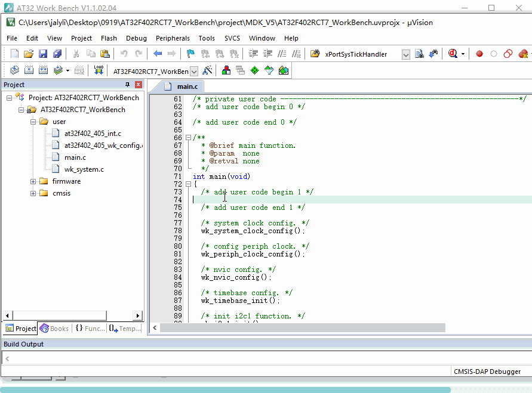
Task: Switch to the Books tab
Action: (x=54, y=328)
